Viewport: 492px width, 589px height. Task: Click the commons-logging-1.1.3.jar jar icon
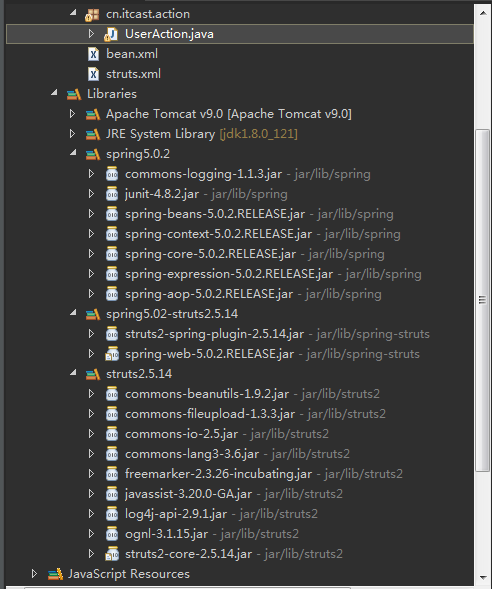tap(112, 174)
